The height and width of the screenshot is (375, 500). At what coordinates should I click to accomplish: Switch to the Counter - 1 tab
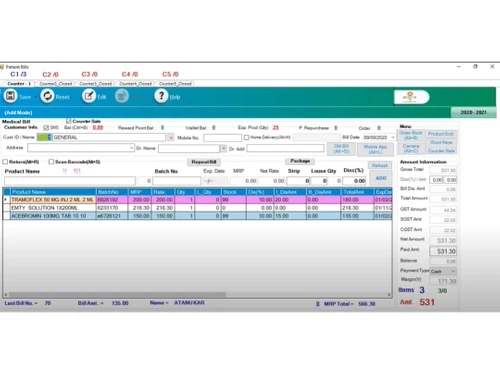19,84
